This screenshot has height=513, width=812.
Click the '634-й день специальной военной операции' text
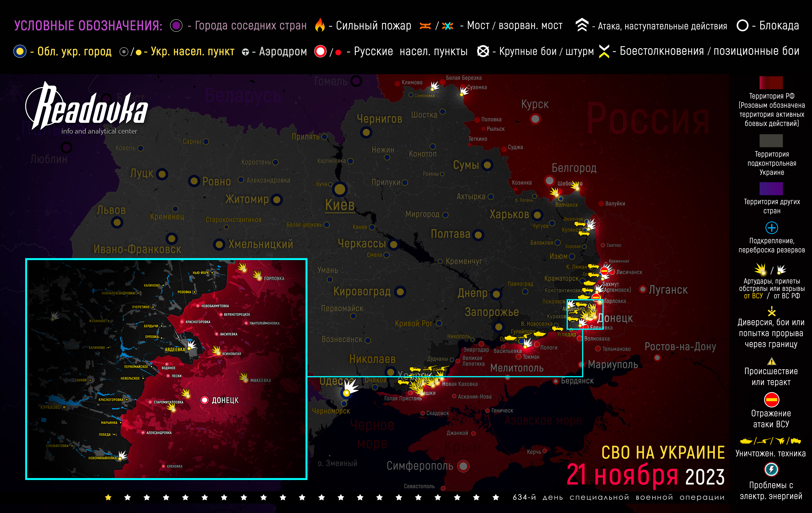point(619,497)
